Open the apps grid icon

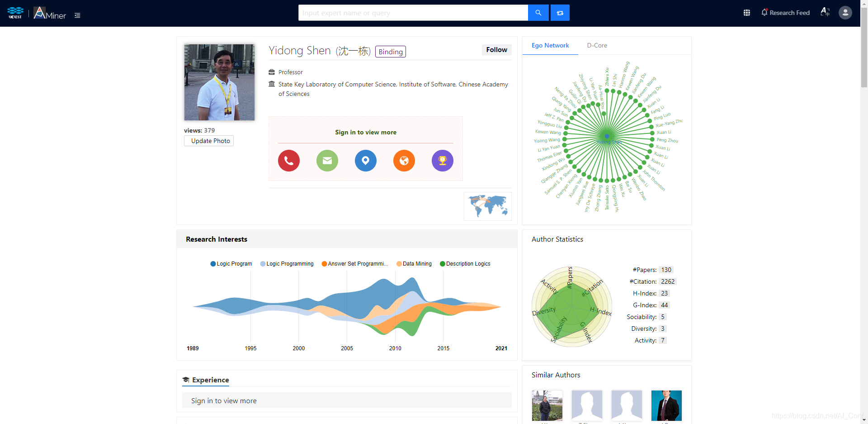[x=747, y=13]
